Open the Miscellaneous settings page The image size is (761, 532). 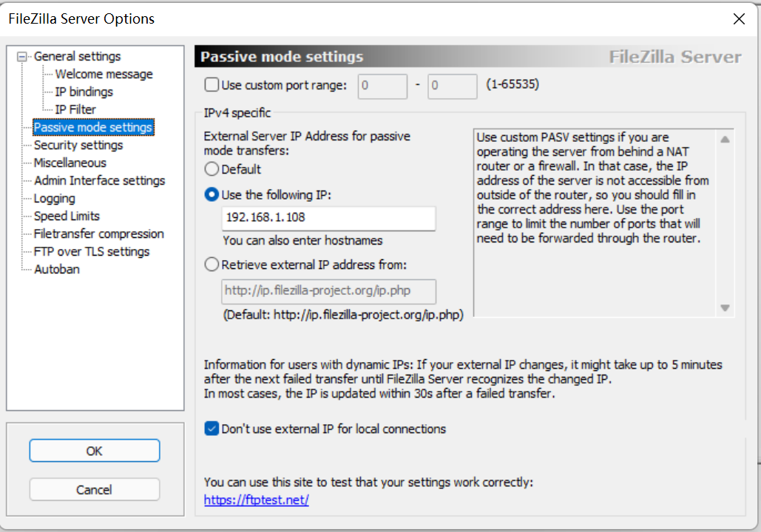70,163
